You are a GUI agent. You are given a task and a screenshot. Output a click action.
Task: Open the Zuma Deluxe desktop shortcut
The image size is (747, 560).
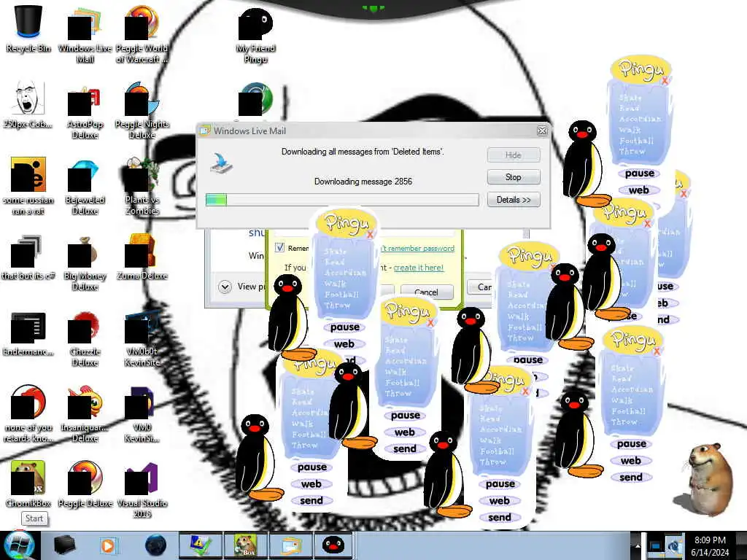(x=142, y=257)
